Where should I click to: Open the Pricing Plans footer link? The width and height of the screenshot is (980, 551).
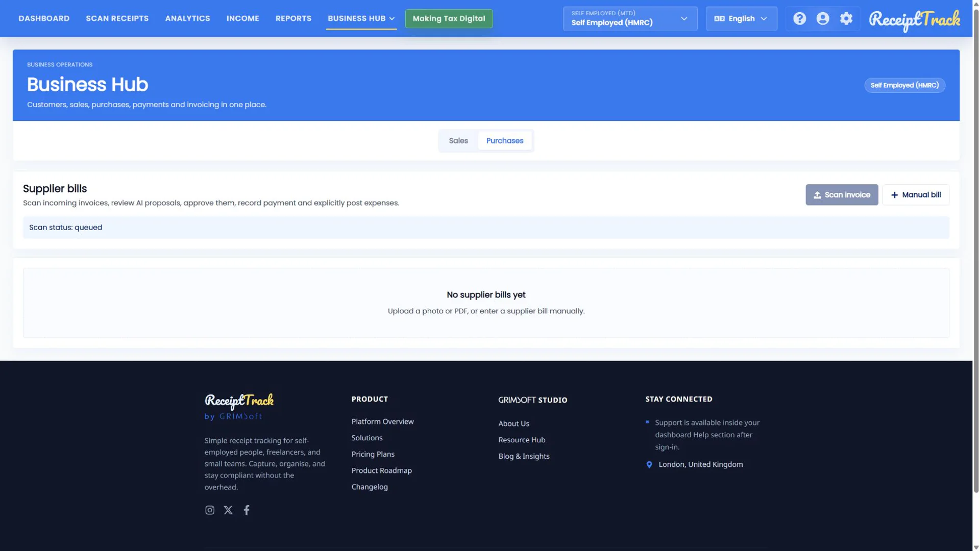[373, 454]
